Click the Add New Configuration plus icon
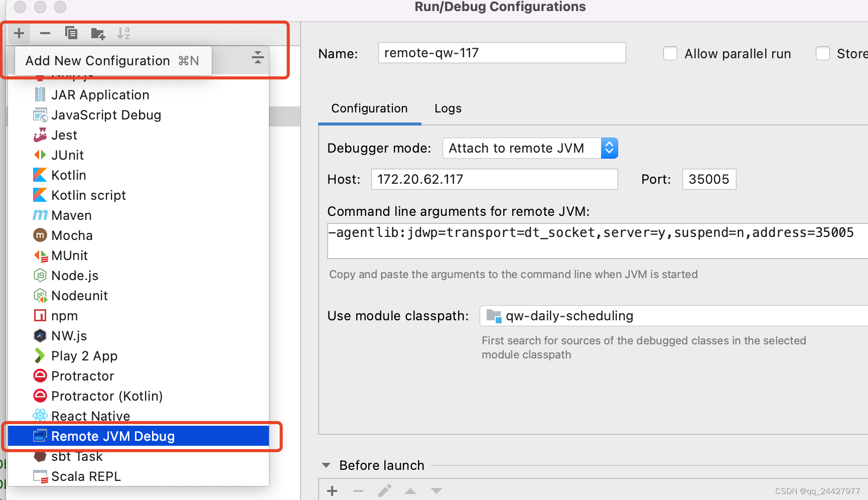This screenshot has height=500, width=868. pyautogui.click(x=19, y=33)
